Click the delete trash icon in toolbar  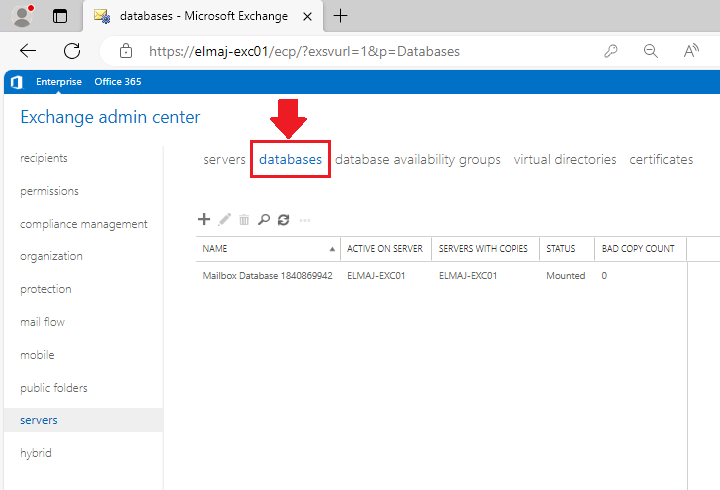(244, 219)
